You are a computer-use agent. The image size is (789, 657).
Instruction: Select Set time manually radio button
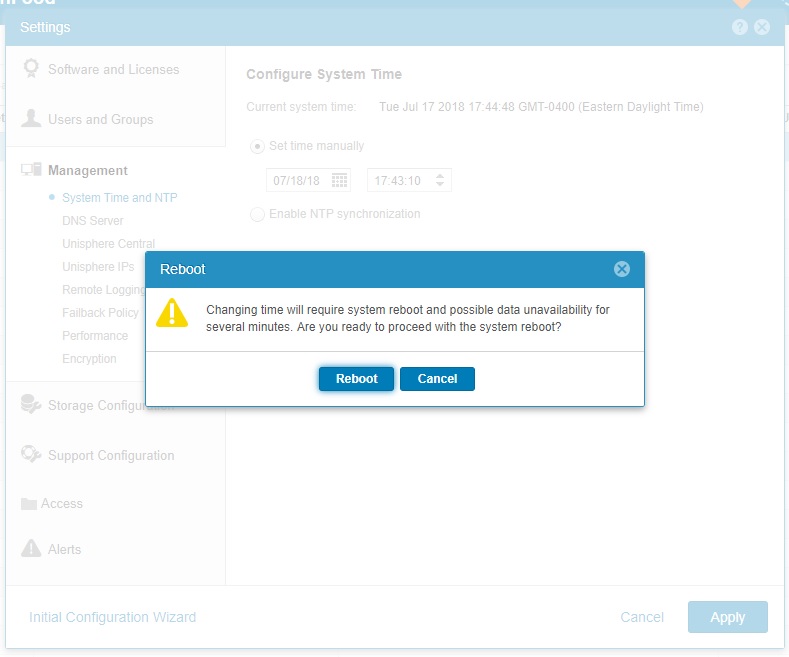tap(257, 146)
